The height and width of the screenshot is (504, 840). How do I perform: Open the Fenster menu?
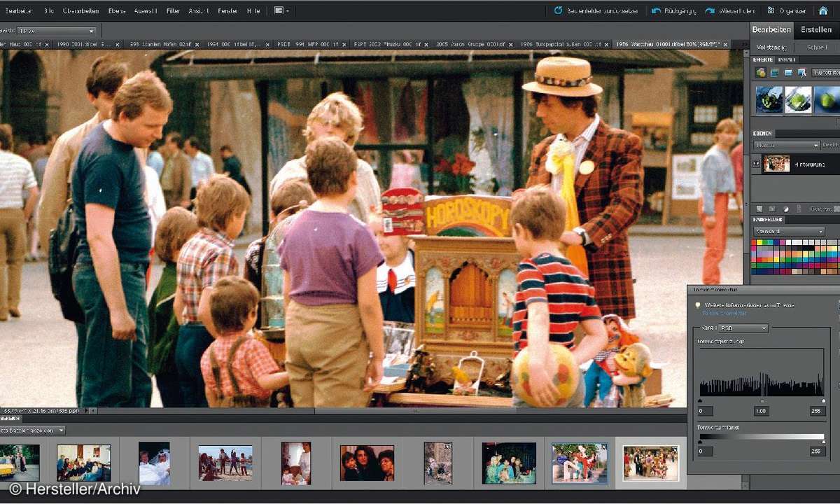(x=227, y=10)
